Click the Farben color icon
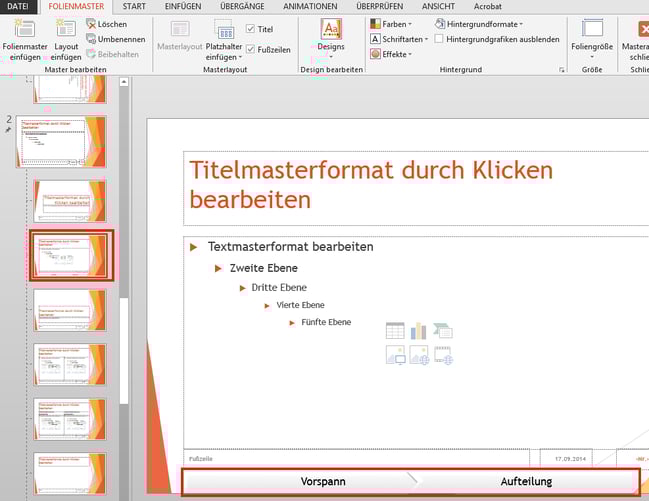The height and width of the screenshot is (501, 649). (375, 24)
